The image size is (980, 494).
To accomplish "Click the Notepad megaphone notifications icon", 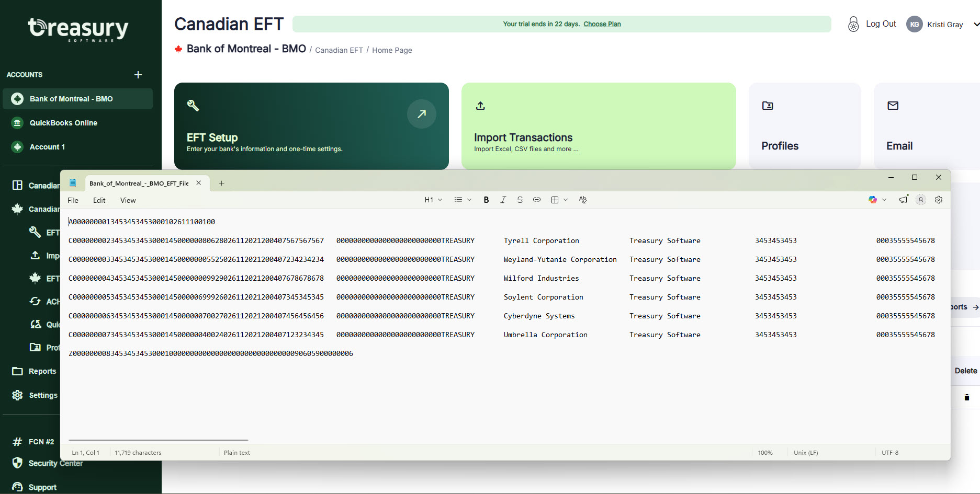I will pos(904,199).
